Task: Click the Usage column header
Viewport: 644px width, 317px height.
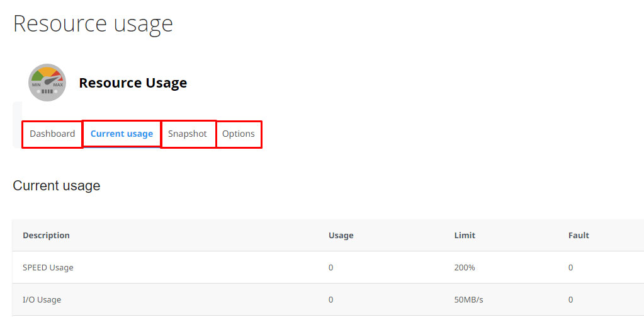Action: [341, 236]
